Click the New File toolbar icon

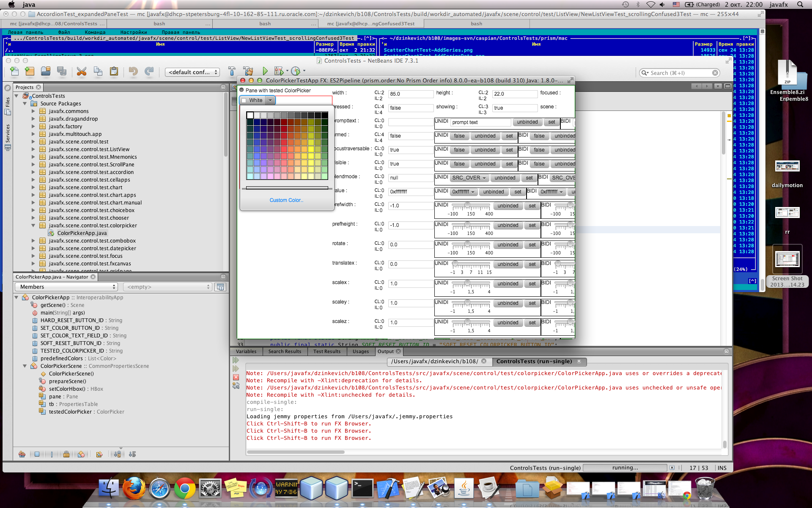click(14, 72)
